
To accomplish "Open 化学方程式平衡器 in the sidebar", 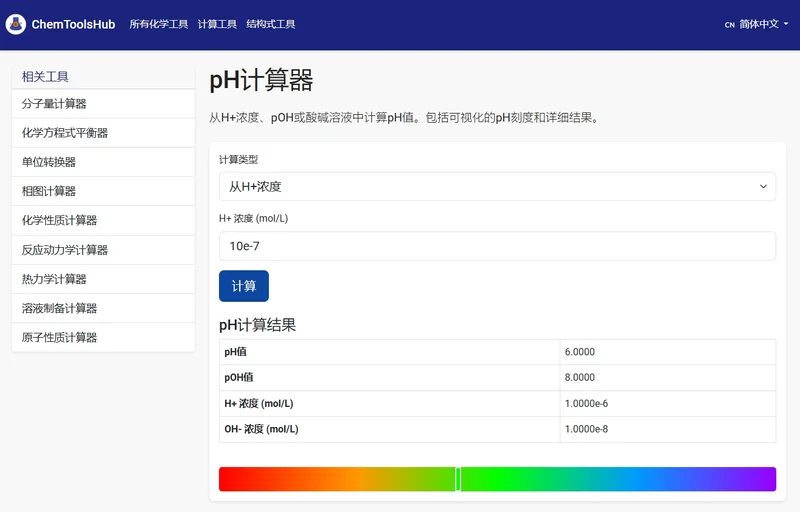I will click(x=103, y=133).
